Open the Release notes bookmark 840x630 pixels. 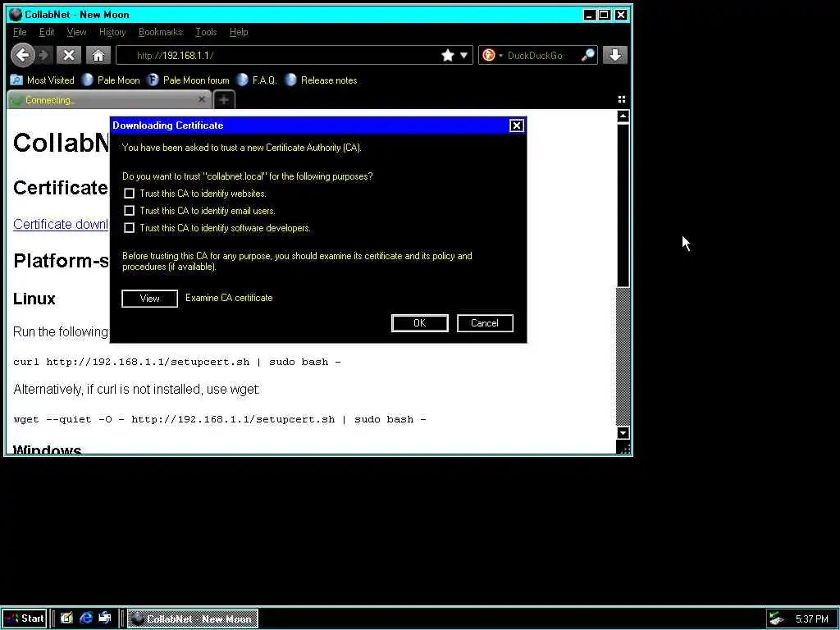321,80
